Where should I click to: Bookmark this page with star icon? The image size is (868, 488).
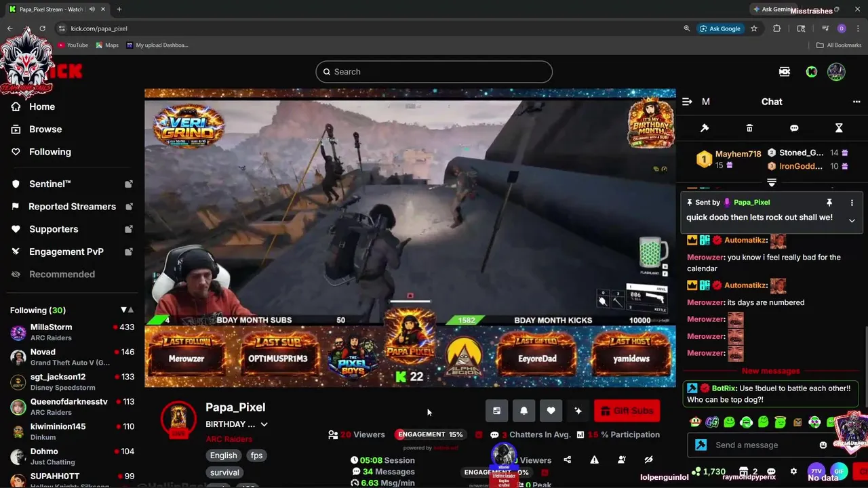pyautogui.click(x=753, y=28)
